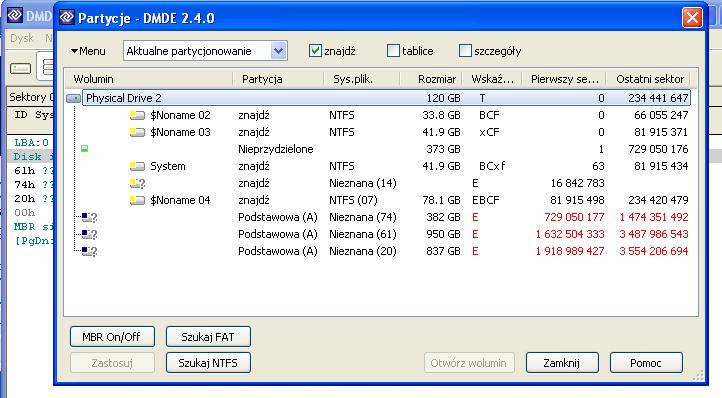
Task: Click the EBCF indicator cell
Action: point(485,200)
